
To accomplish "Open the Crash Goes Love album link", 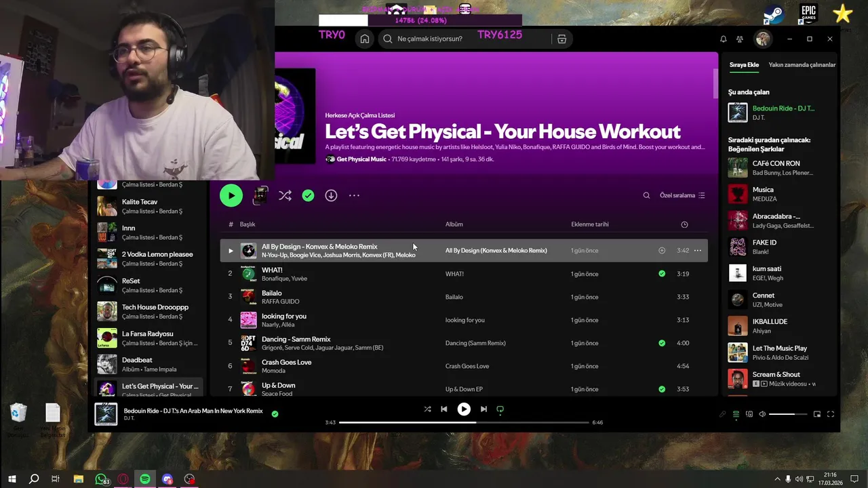I will coord(467,366).
